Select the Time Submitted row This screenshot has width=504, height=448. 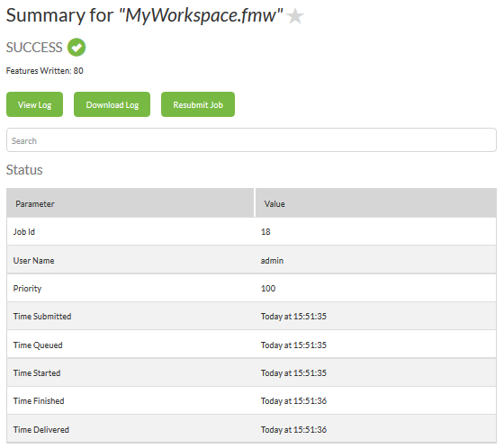pyautogui.click(x=251, y=317)
